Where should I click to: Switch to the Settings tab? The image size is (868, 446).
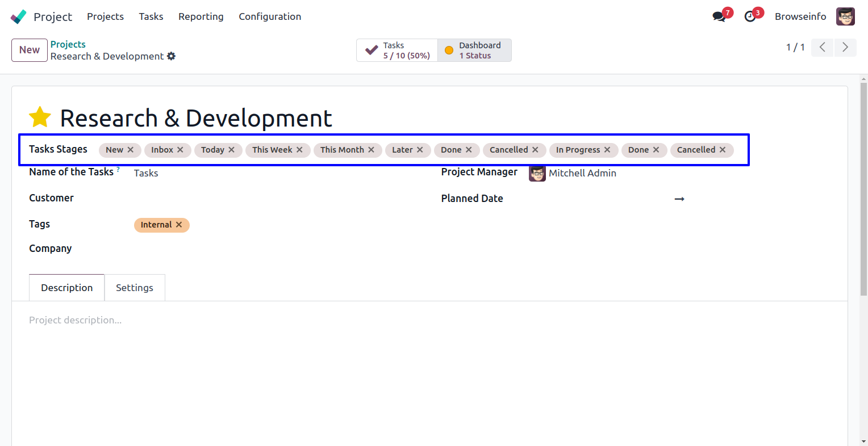pyautogui.click(x=135, y=288)
